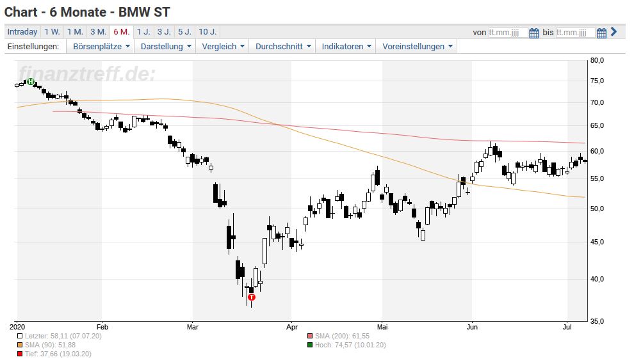The height and width of the screenshot is (364, 634).
Task: Open the Indikatoren dropdown
Action: click(x=346, y=47)
